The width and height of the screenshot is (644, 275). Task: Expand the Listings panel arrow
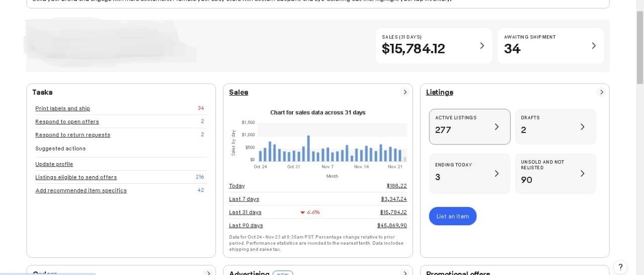tap(601, 92)
